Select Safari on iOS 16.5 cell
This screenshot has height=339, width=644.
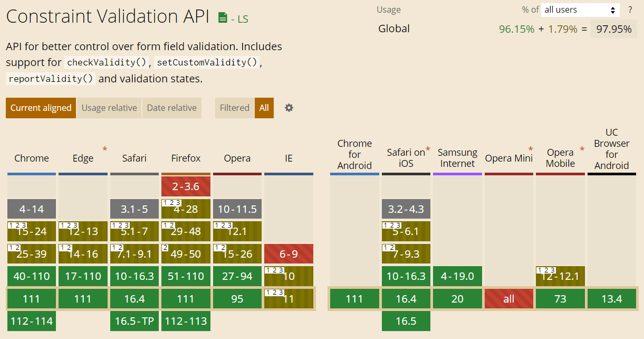tap(406, 321)
